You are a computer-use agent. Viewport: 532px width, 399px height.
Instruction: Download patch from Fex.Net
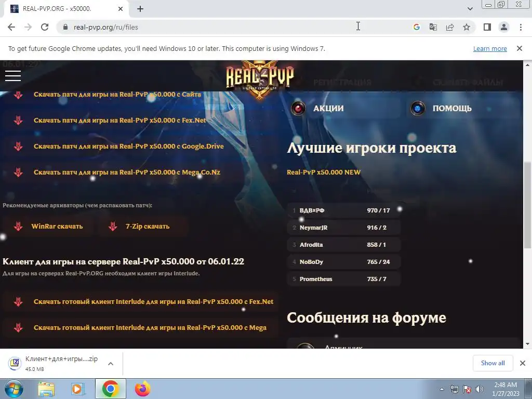pos(120,120)
